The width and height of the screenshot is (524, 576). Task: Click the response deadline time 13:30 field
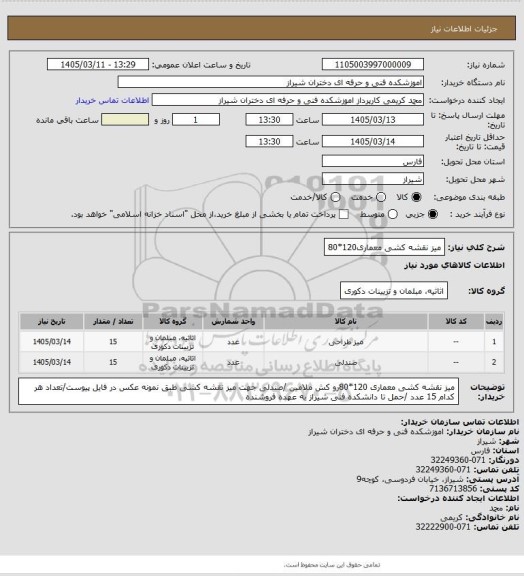point(269,120)
